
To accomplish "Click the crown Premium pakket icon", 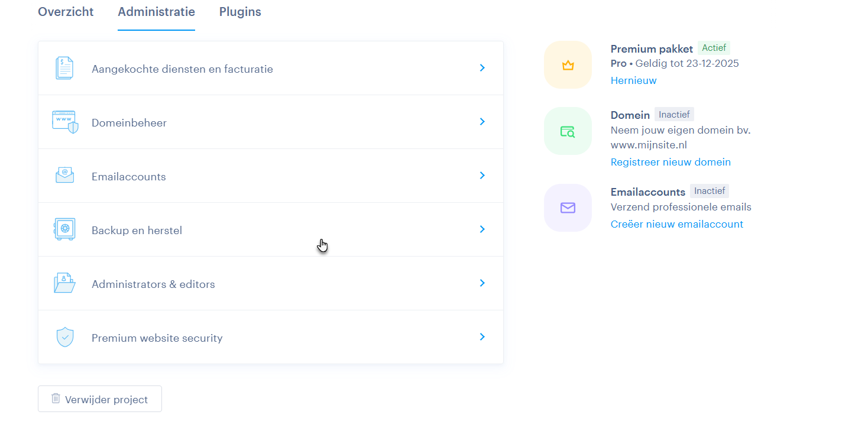I will tap(568, 65).
